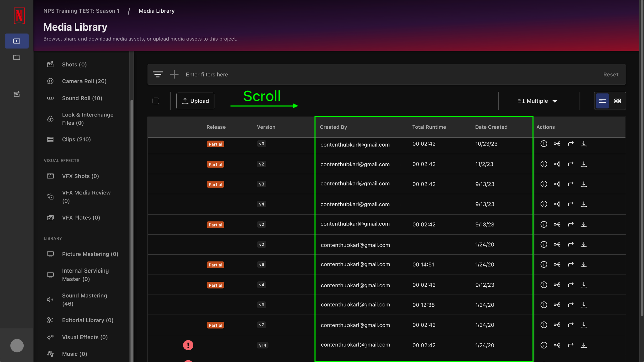Click the Upload button
The image size is (644, 362).
195,101
